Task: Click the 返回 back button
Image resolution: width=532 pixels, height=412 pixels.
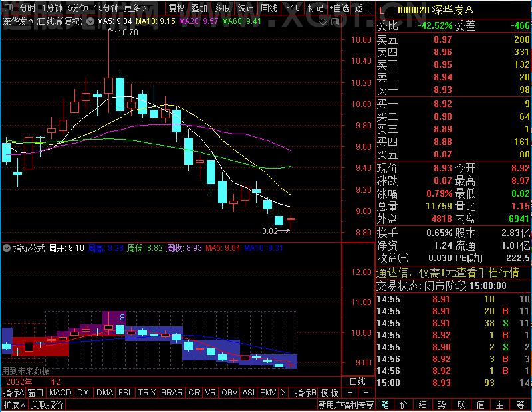Action: pyautogui.click(x=362, y=8)
